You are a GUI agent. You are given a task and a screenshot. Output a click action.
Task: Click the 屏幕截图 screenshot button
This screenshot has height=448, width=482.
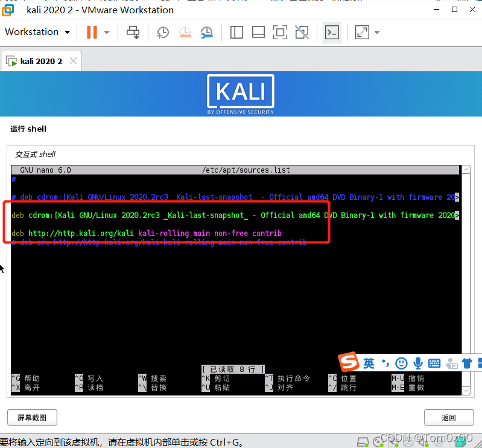point(33,418)
